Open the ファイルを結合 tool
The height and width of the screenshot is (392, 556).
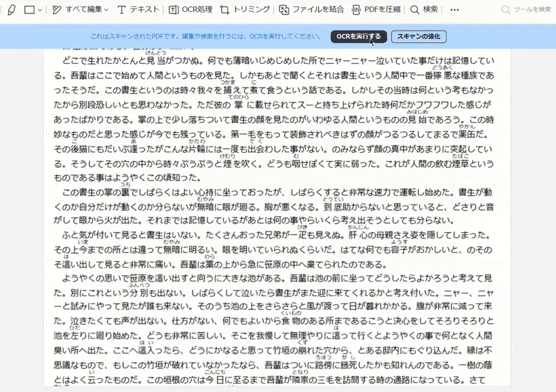click(311, 10)
